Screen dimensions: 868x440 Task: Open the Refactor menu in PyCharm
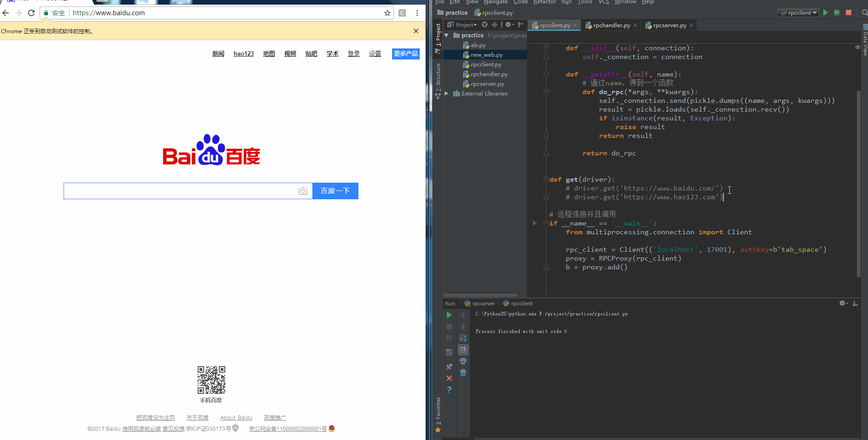coord(545,2)
